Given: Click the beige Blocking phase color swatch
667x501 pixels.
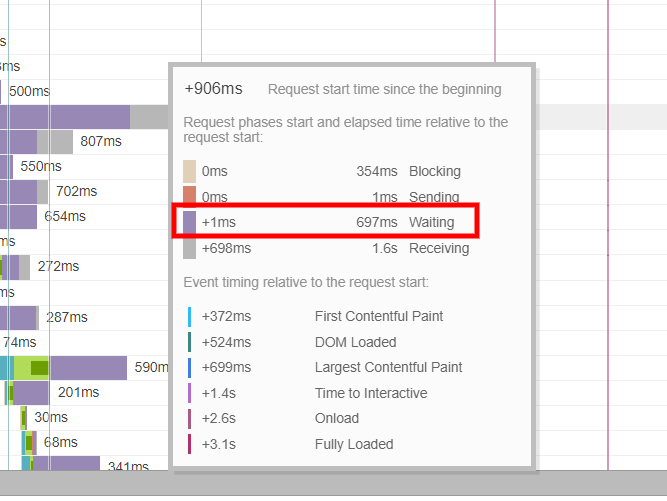Looking at the screenshot, I should (190, 171).
